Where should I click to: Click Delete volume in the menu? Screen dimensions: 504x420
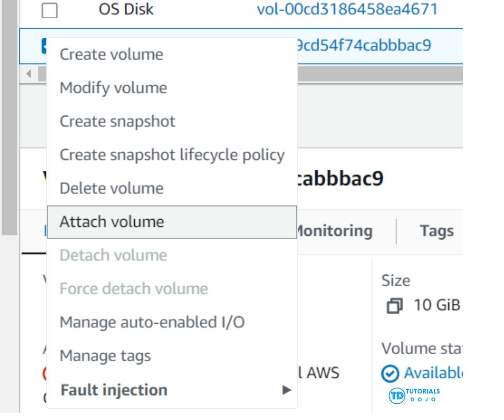(x=111, y=188)
